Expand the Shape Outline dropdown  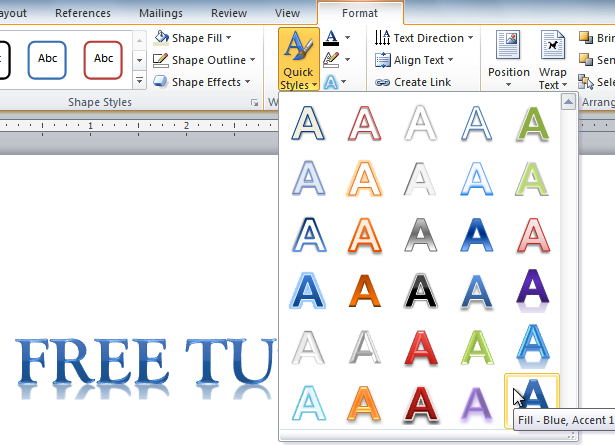coord(251,60)
